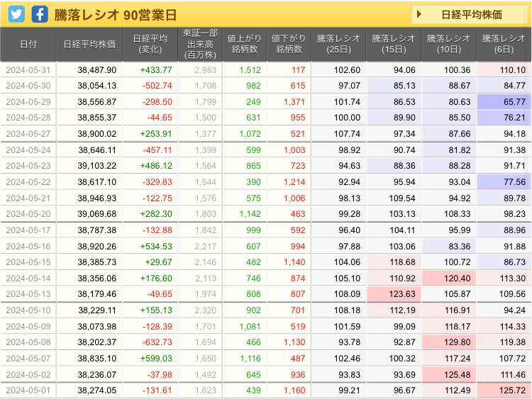Click the arrow beside 日経平均株価 button
532x399 pixels.
click(x=419, y=14)
